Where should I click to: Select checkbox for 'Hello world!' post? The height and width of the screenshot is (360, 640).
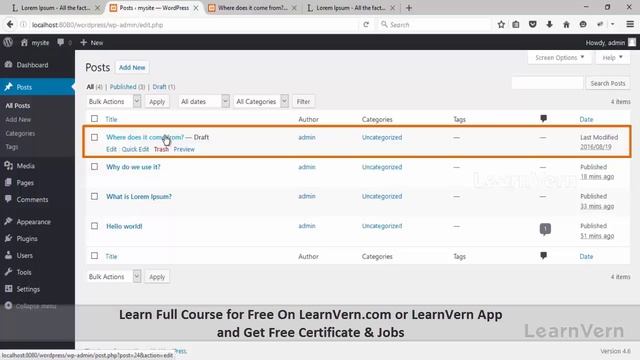click(x=94, y=226)
